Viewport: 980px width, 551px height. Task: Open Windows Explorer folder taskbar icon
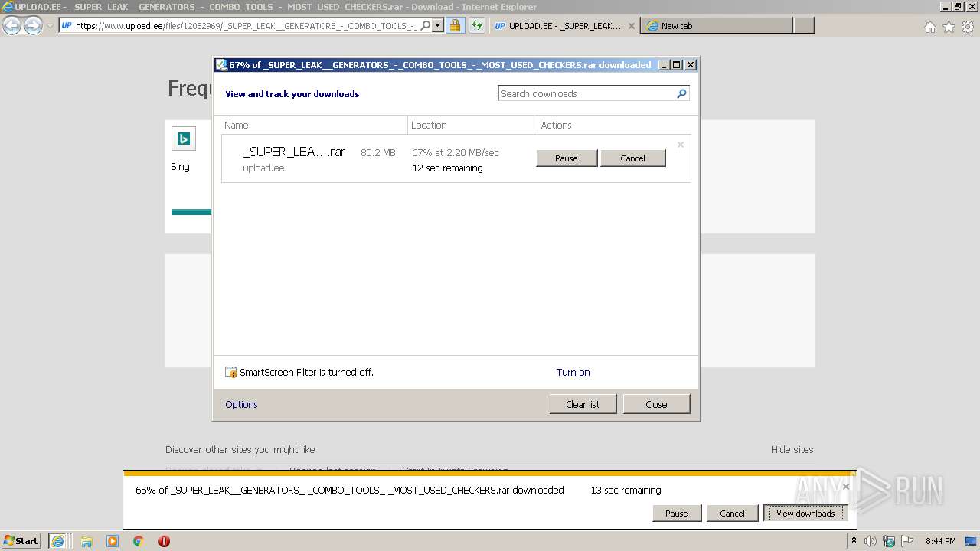[x=87, y=541]
